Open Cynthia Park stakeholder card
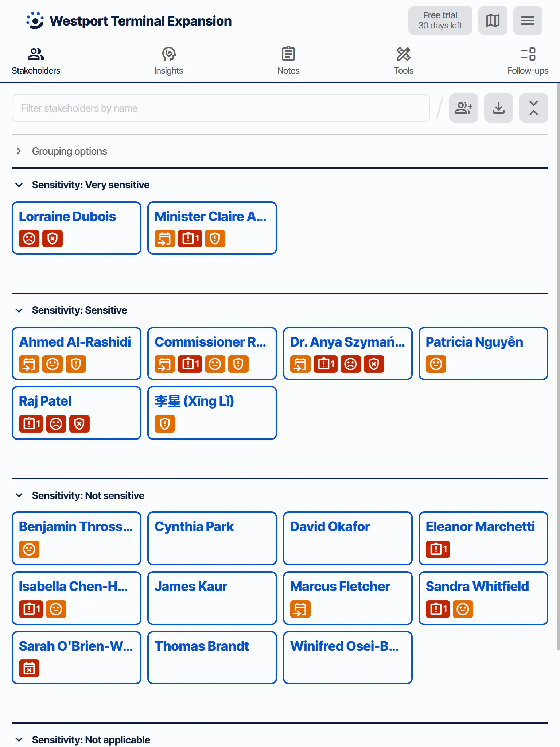 point(212,538)
